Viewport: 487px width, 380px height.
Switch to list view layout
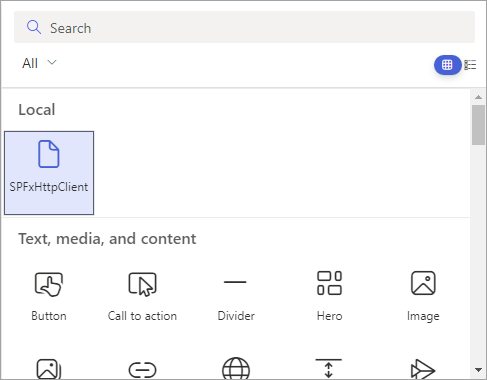pyautogui.click(x=470, y=65)
